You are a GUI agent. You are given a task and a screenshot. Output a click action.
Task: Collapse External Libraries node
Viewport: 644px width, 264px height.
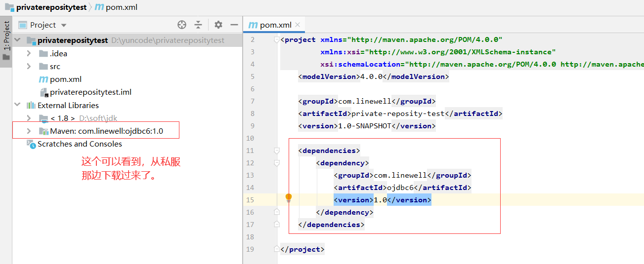(18, 105)
